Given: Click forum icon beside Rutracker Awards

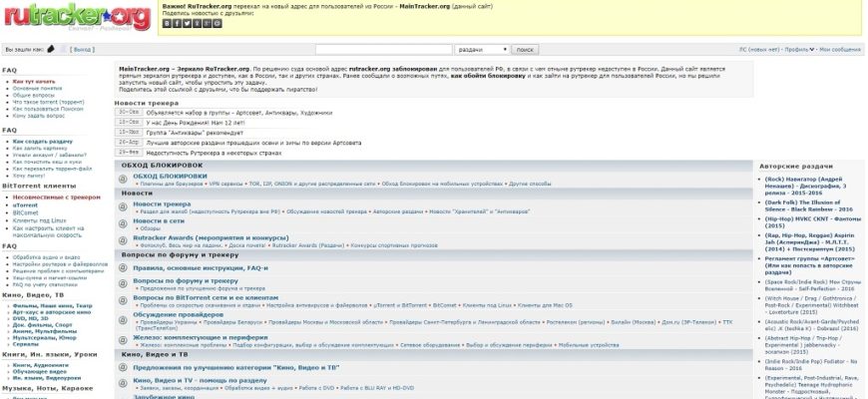Looking at the screenshot, I should pyautogui.click(x=123, y=240).
